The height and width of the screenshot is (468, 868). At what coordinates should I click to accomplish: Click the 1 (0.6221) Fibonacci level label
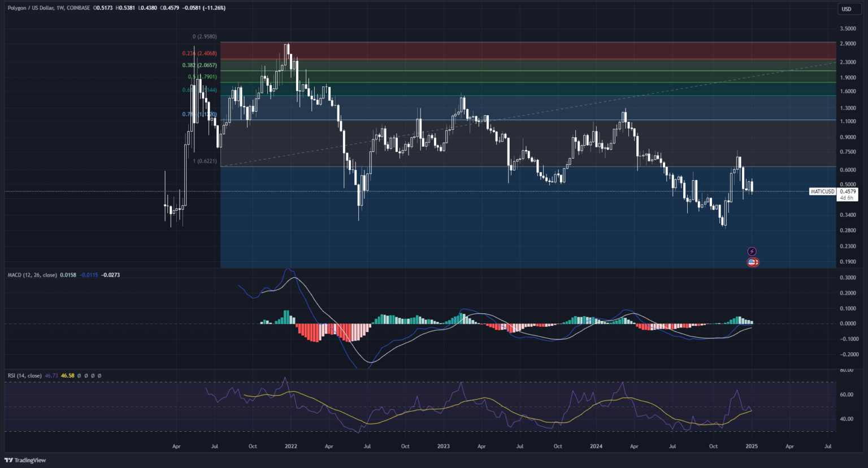205,161
